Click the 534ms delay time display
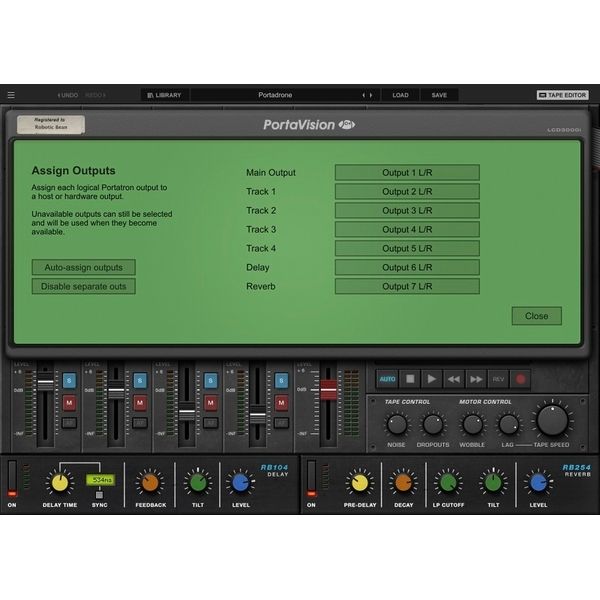 point(101,479)
